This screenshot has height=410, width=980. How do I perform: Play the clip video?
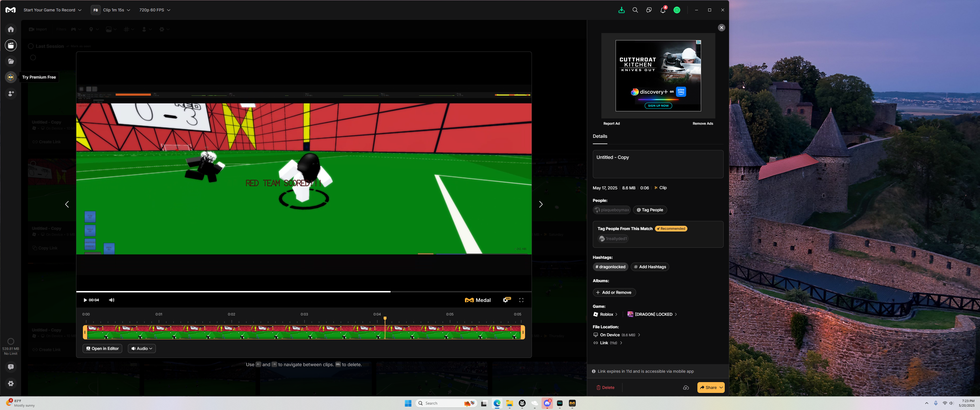[85, 300]
